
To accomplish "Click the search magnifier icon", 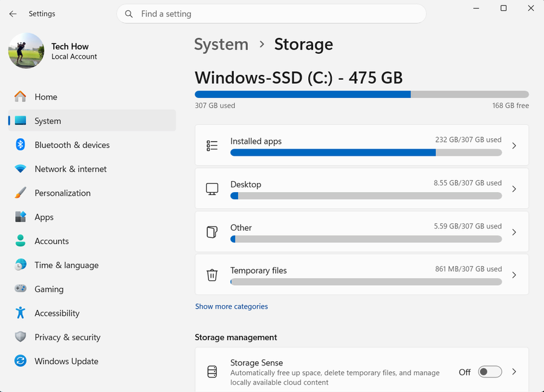I will click(129, 14).
